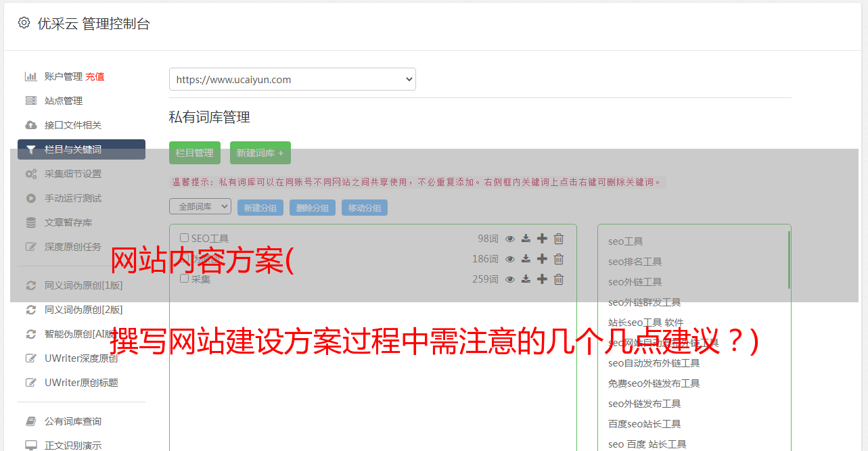Click keyword seo外链群发工具
Viewport: 868px width, 451px height.
coord(645,302)
